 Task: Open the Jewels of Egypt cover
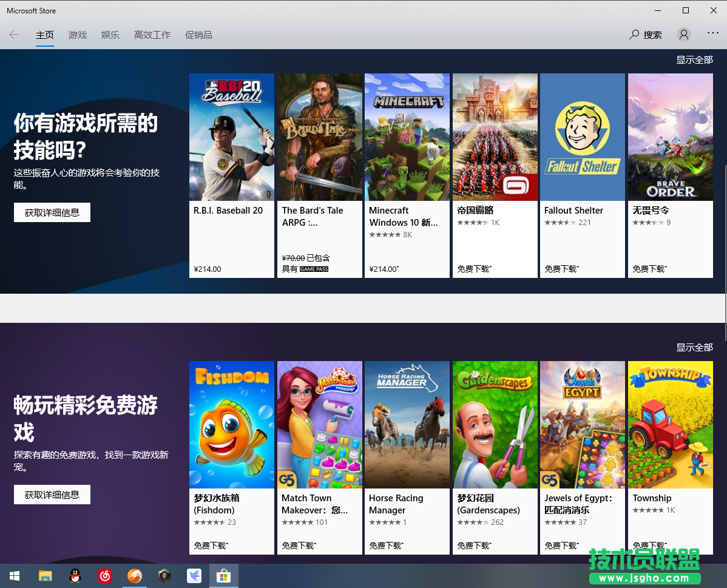tap(583, 425)
